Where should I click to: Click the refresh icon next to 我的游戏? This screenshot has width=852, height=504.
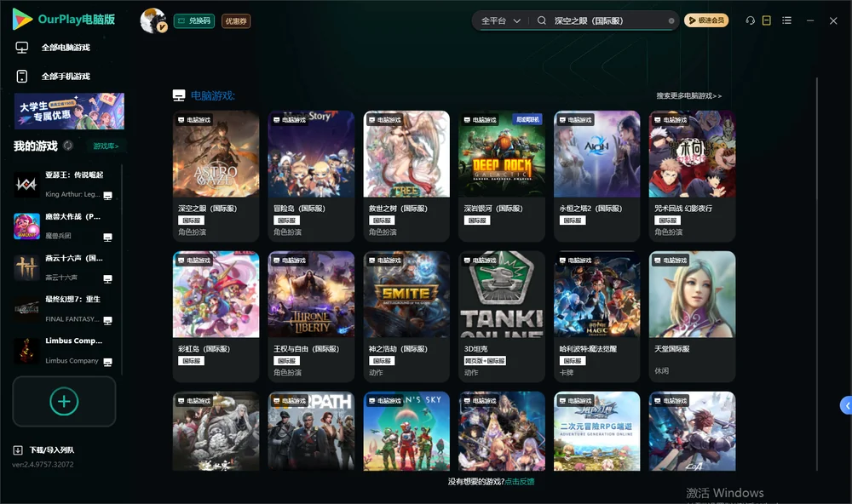tap(68, 146)
